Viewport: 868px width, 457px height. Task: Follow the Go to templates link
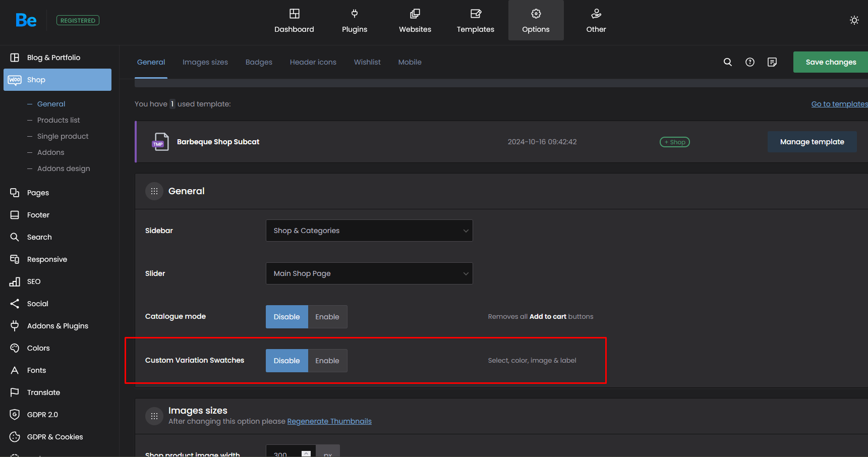(839, 104)
